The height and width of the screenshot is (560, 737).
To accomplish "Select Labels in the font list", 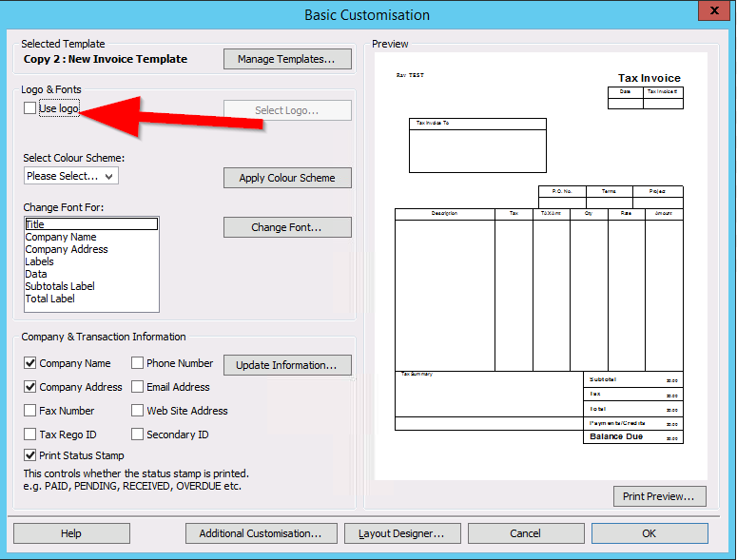I will (x=91, y=261).
